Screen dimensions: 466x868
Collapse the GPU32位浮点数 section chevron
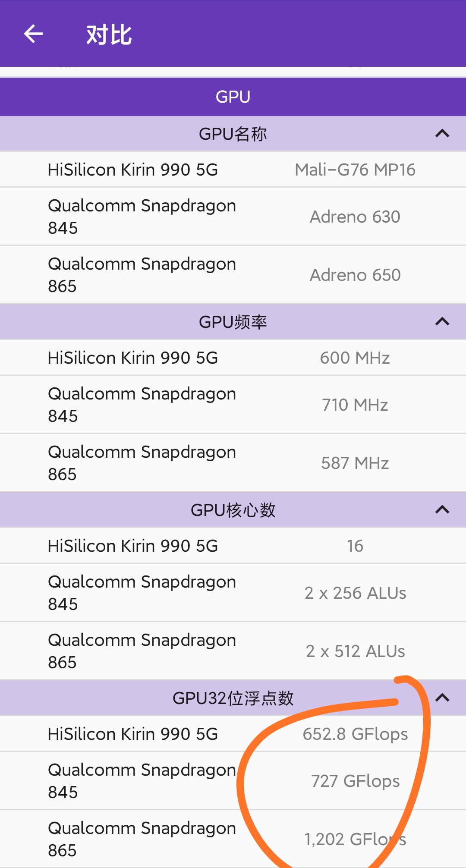[x=442, y=698]
